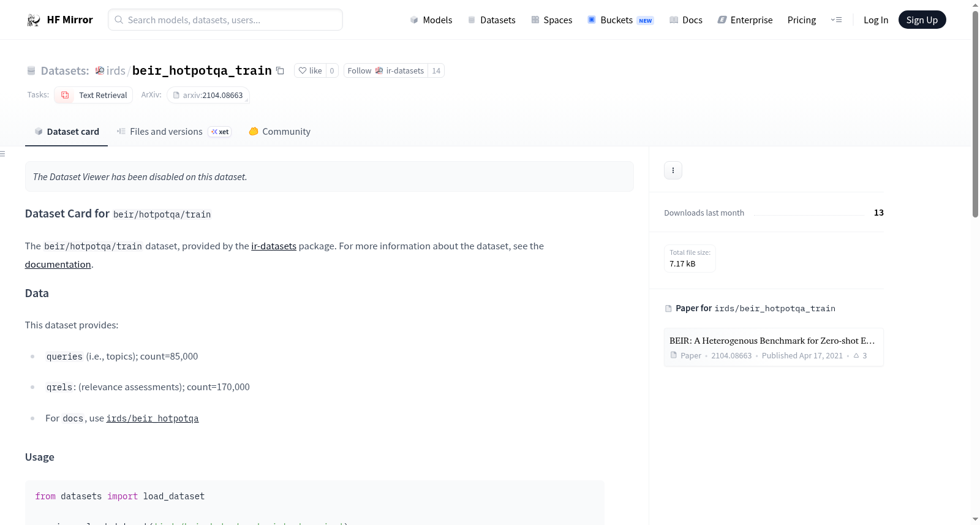Click the Log In link
Image resolution: width=980 pixels, height=525 pixels.
click(876, 20)
